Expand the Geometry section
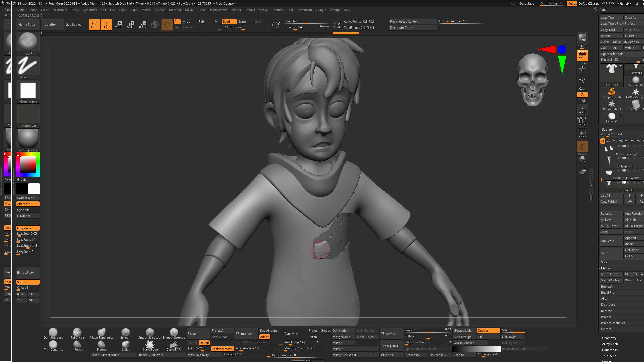 pyautogui.click(x=609, y=338)
